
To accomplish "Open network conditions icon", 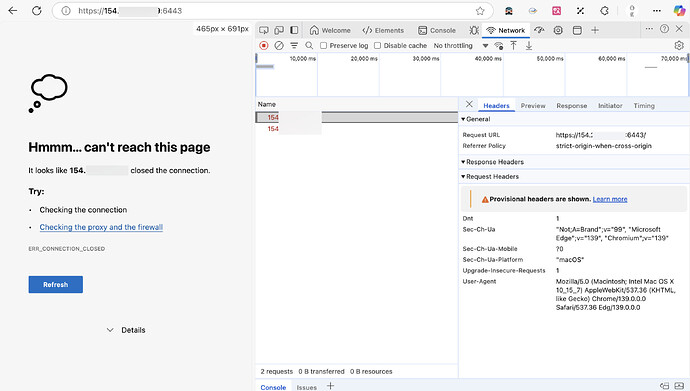I will tap(499, 45).
